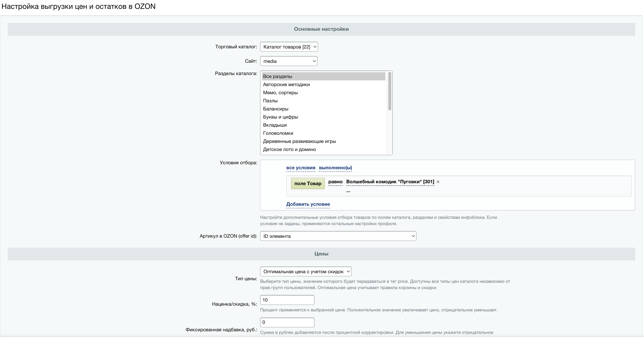Select Авторские методики section
The image size is (644, 337).
click(x=323, y=85)
